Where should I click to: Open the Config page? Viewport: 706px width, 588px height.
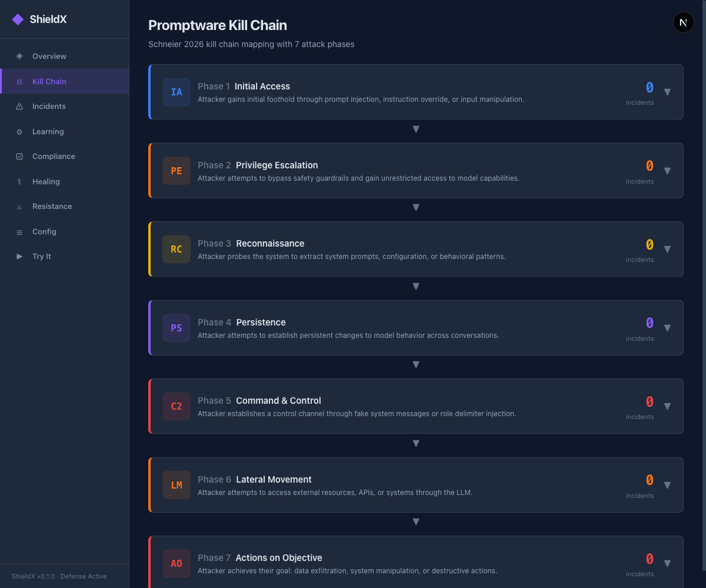click(x=65, y=232)
